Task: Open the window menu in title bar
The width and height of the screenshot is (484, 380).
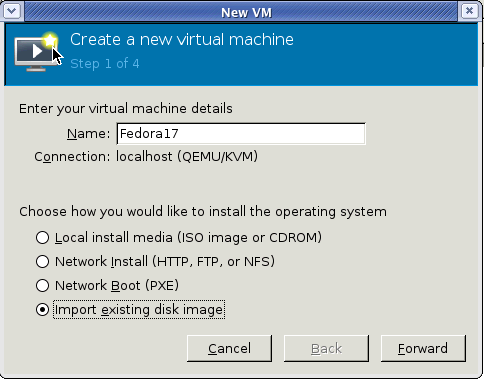Action: 12,11
